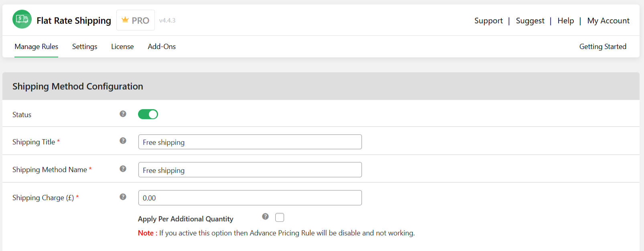Click the Status field label
The image size is (644, 251).
click(22, 115)
